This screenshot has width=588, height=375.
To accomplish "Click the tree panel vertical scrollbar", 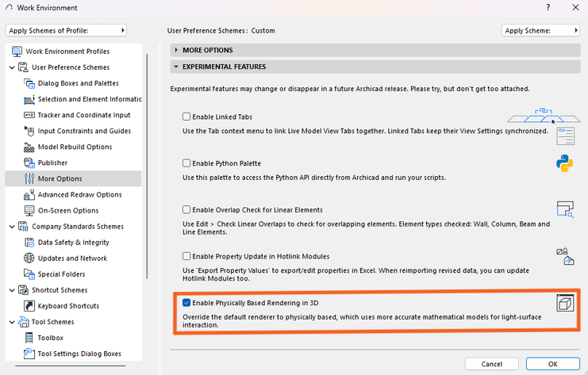I will [147, 166].
